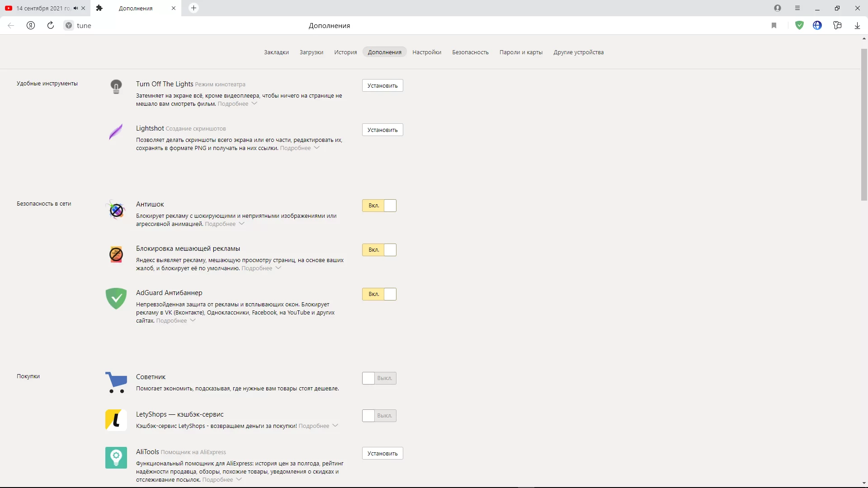
Task: Open the История tab
Action: pyautogui.click(x=345, y=52)
